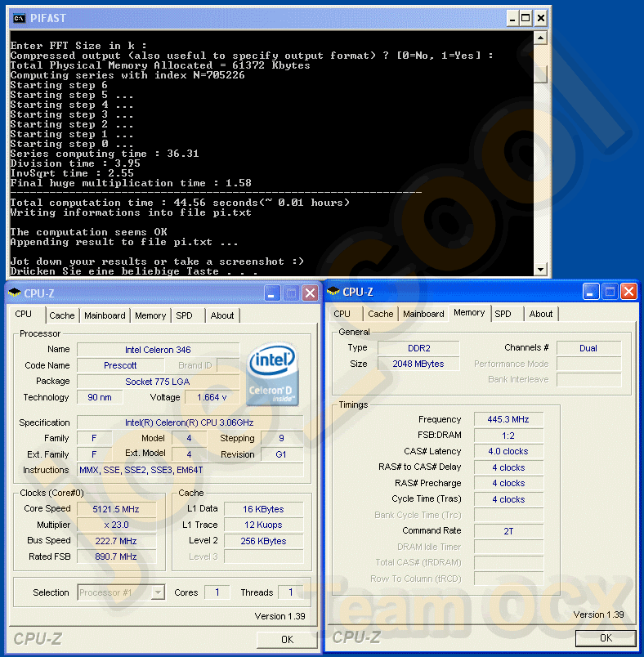Open Cache tab in right CPU-Z window
The width and height of the screenshot is (644, 657).
click(381, 314)
